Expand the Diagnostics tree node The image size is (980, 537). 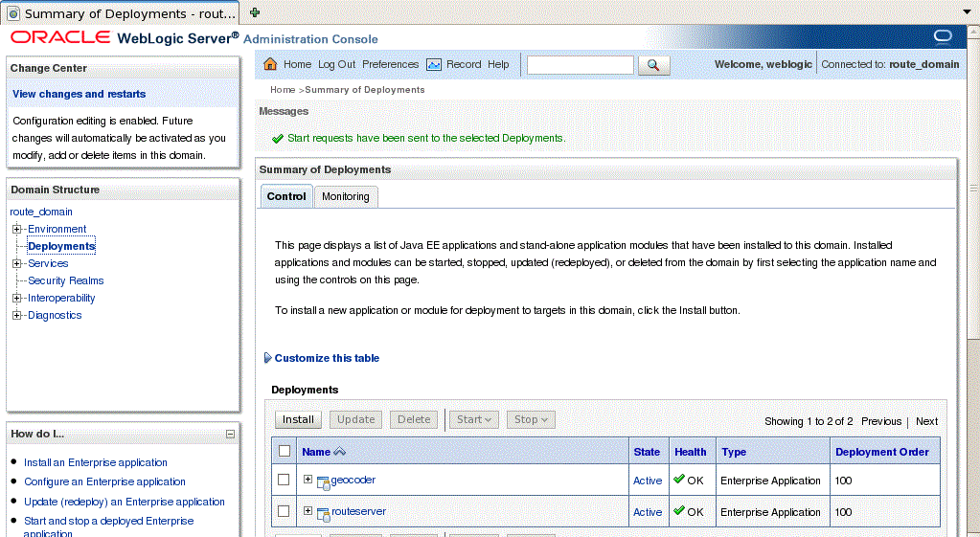(17, 315)
